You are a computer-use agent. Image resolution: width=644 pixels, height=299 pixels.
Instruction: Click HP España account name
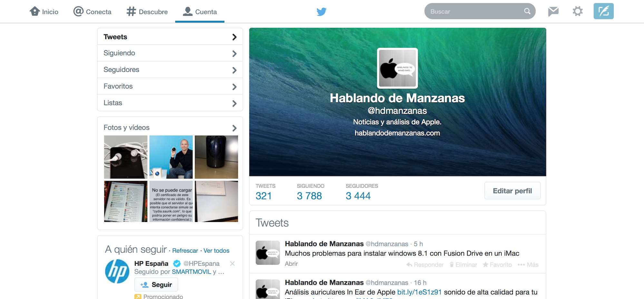click(x=151, y=264)
